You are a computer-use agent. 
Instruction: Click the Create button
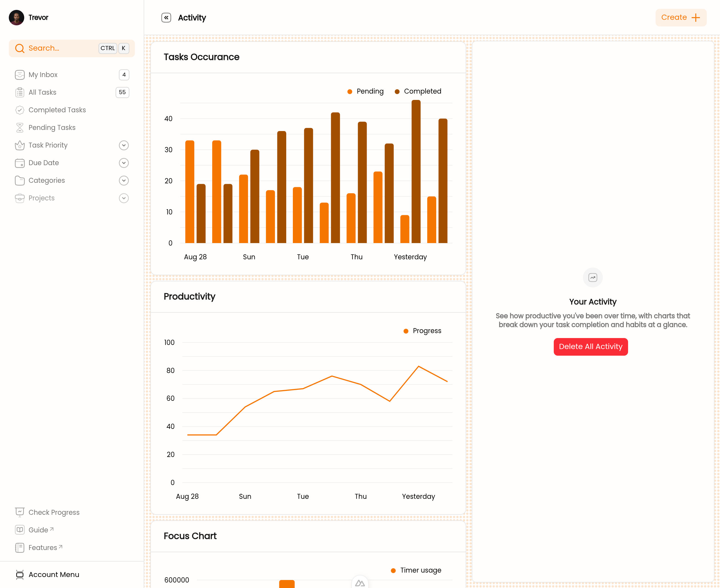[x=681, y=18]
